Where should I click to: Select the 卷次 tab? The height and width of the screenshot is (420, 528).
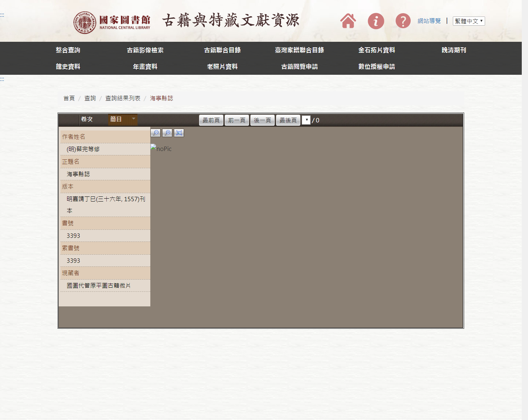(87, 119)
